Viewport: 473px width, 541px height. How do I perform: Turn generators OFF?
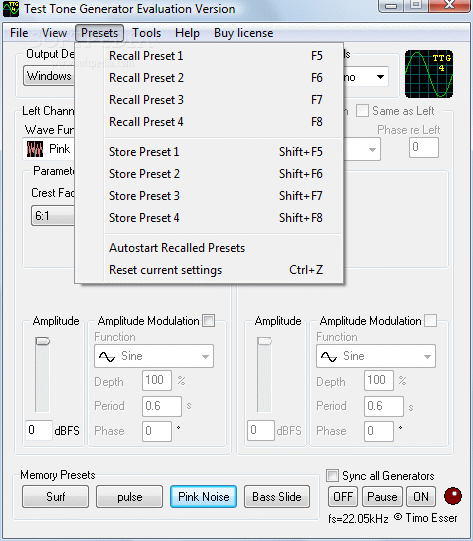[343, 497]
